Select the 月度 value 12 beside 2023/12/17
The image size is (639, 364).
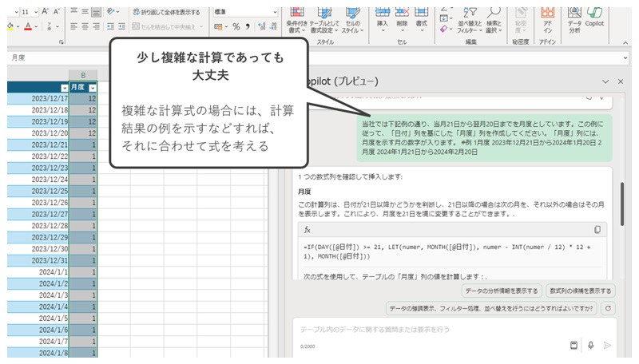(83, 98)
